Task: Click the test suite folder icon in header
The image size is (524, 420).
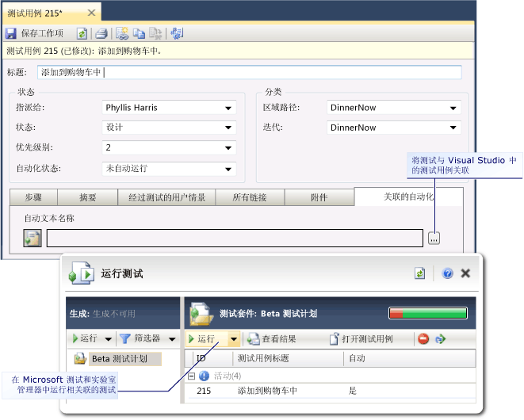Action: (201, 314)
